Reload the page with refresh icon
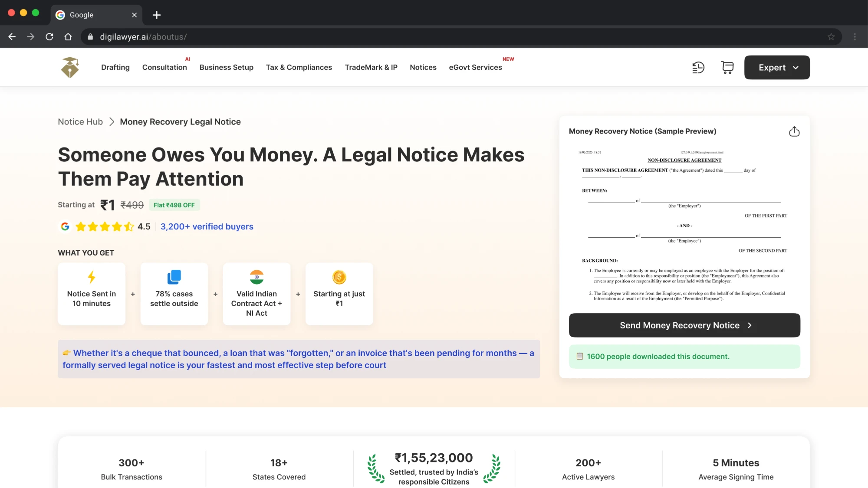 49,37
